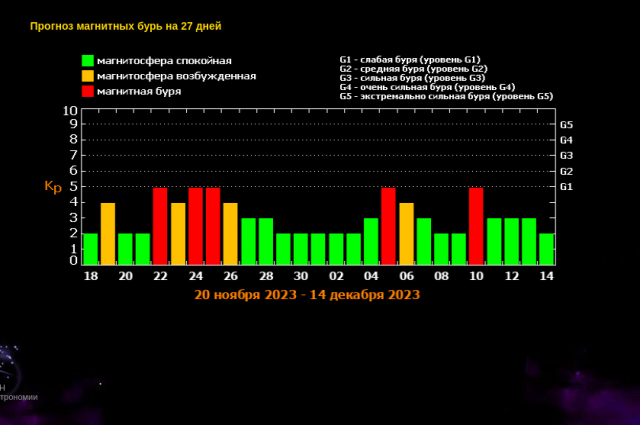Click the green bar above date 20
The width and height of the screenshot is (640, 425).
click(x=125, y=249)
